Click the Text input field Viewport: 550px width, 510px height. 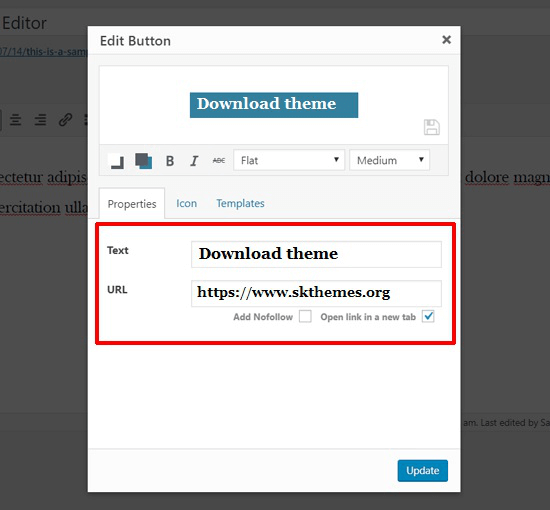(316, 254)
